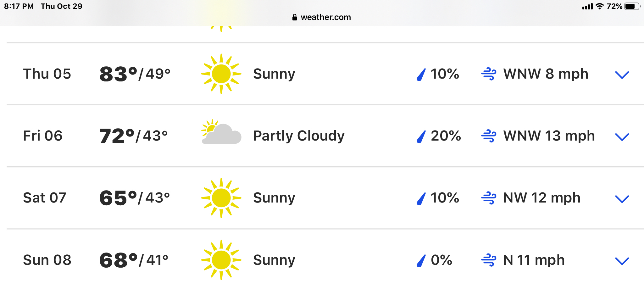Click the Partly Cloudy description text
This screenshot has height=289, width=644.
(x=299, y=136)
